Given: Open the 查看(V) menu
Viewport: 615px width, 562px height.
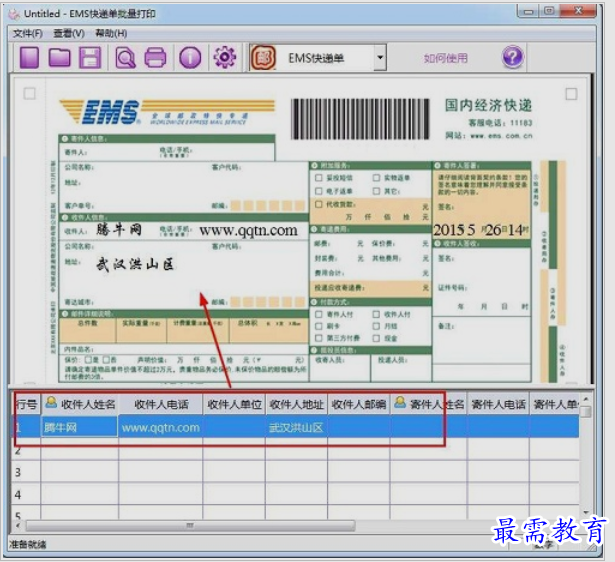Looking at the screenshot, I should point(69,33).
